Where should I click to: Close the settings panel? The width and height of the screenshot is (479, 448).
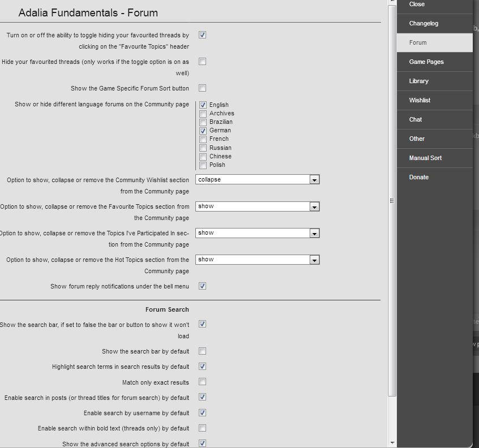point(434,5)
